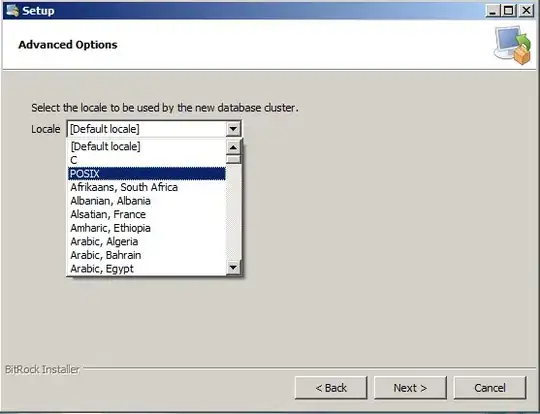Open the Locale combo box dropdown arrow
This screenshot has height=414, width=540.
click(233, 129)
